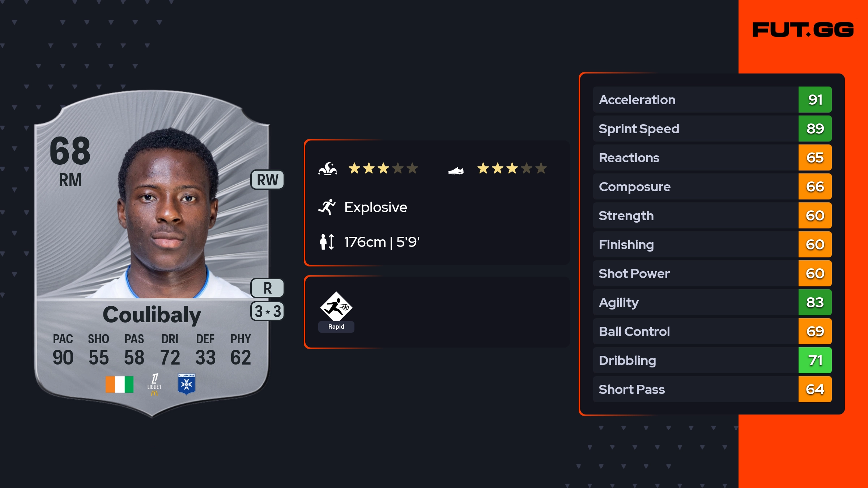Click the Short Pass stat row
The image size is (868, 488).
pyautogui.click(x=695, y=389)
